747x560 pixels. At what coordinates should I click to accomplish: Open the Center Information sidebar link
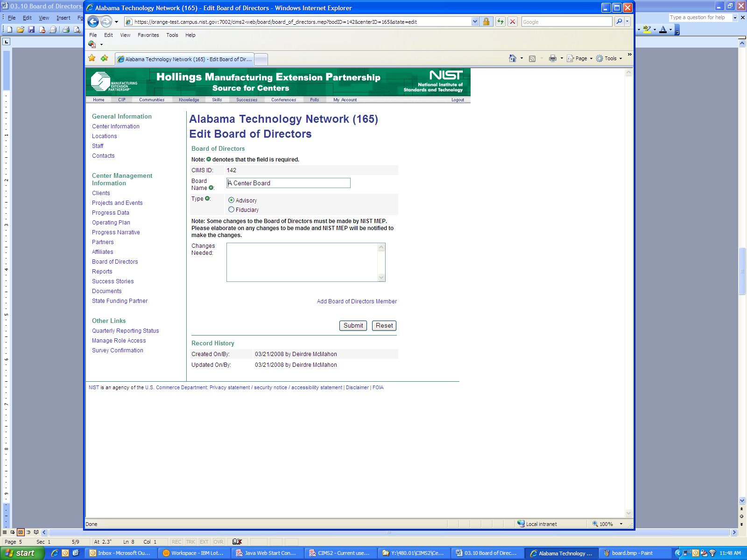pos(116,126)
